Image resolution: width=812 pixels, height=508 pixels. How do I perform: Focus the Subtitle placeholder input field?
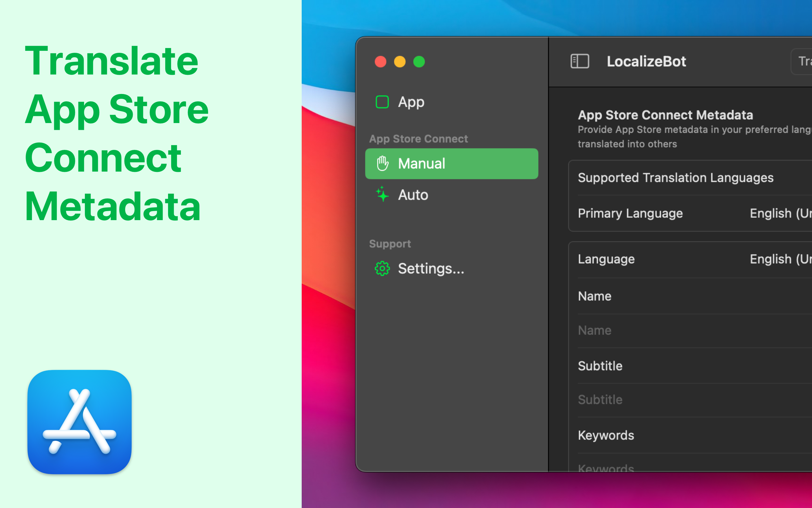coord(694,400)
